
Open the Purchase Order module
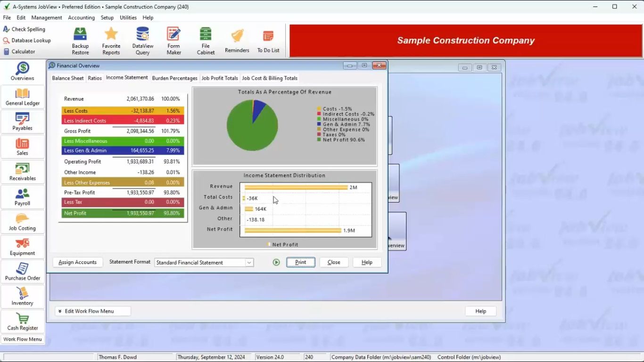(x=23, y=271)
